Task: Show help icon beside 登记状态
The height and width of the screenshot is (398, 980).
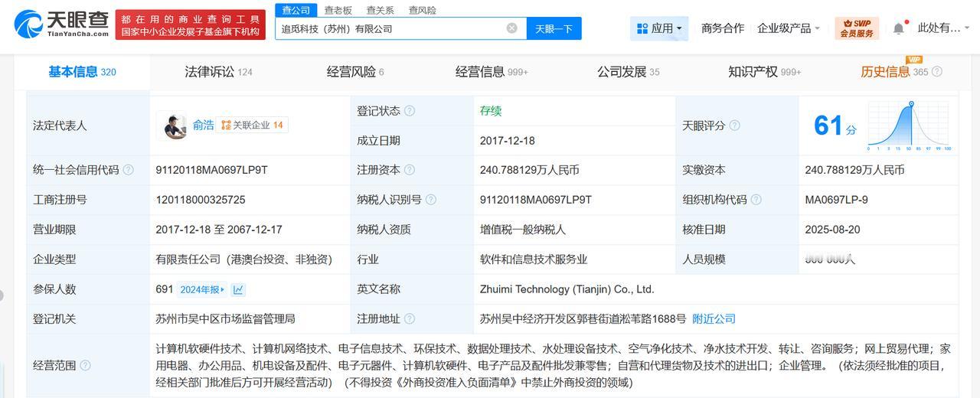Action: click(x=410, y=111)
